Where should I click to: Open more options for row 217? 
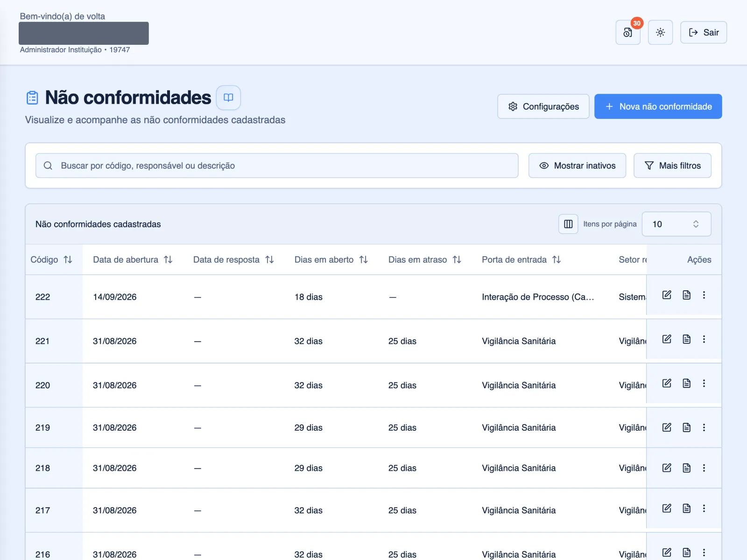(x=704, y=508)
